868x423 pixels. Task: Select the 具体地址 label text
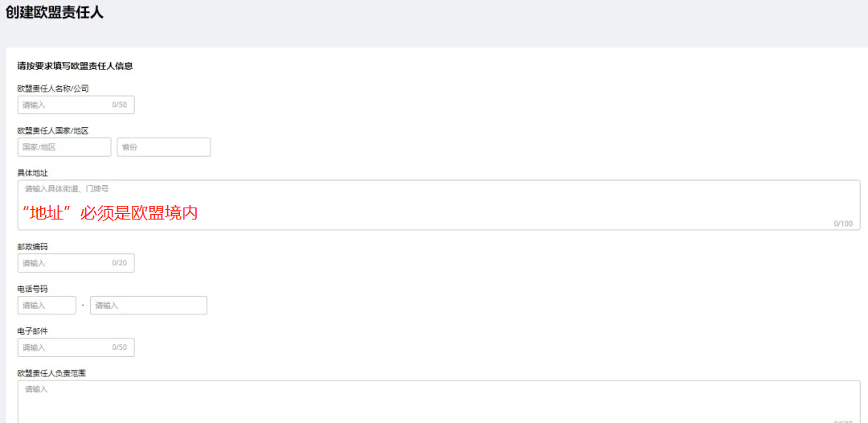pyautogui.click(x=33, y=173)
